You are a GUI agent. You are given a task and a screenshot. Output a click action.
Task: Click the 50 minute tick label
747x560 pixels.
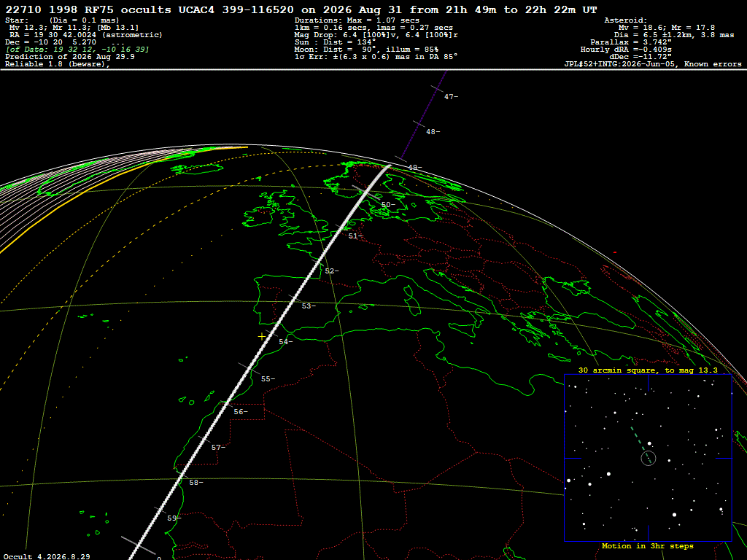click(x=388, y=205)
